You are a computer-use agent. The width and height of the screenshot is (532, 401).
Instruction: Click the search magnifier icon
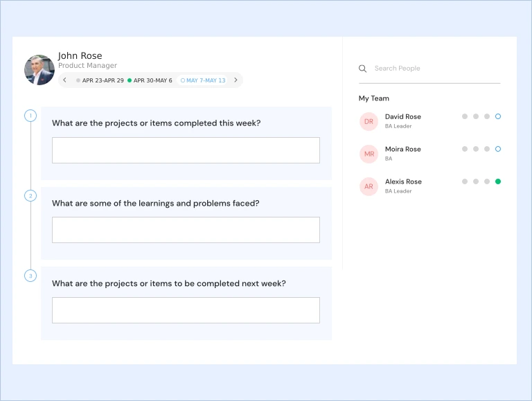(362, 69)
